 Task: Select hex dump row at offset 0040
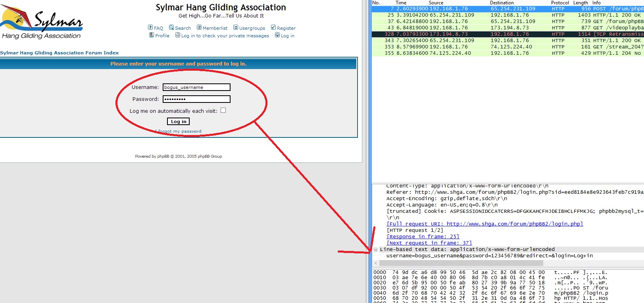tap(490, 293)
